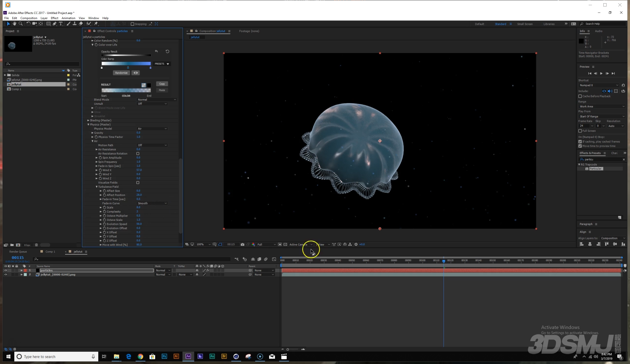Image resolution: width=630 pixels, height=364 pixels.
Task: Toggle If caching, play cached frames
Action: [x=580, y=142]
